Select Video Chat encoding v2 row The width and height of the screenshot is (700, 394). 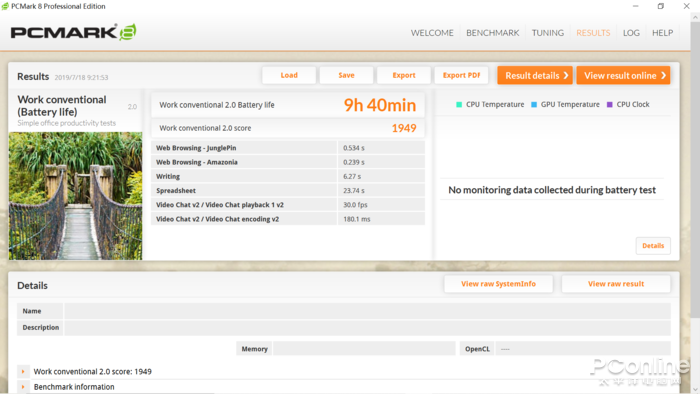[288, 219]
